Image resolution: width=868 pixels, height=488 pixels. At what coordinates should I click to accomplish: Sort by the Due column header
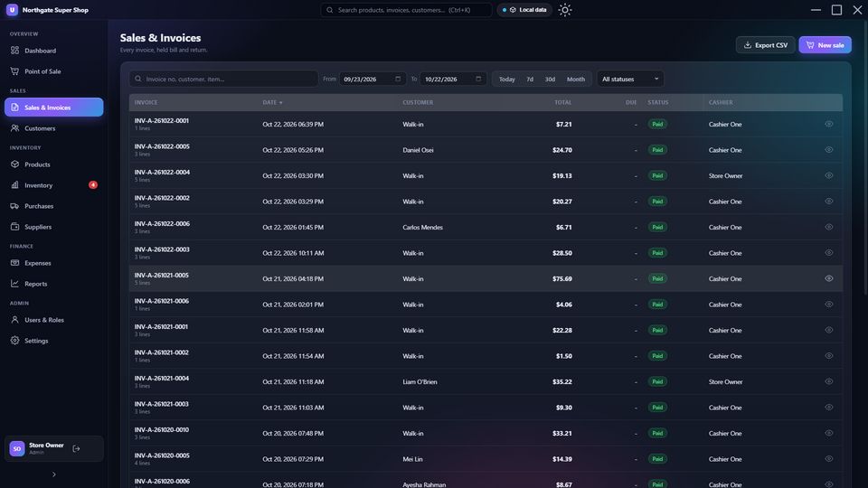pyautogui.click(x=631, y=102)
